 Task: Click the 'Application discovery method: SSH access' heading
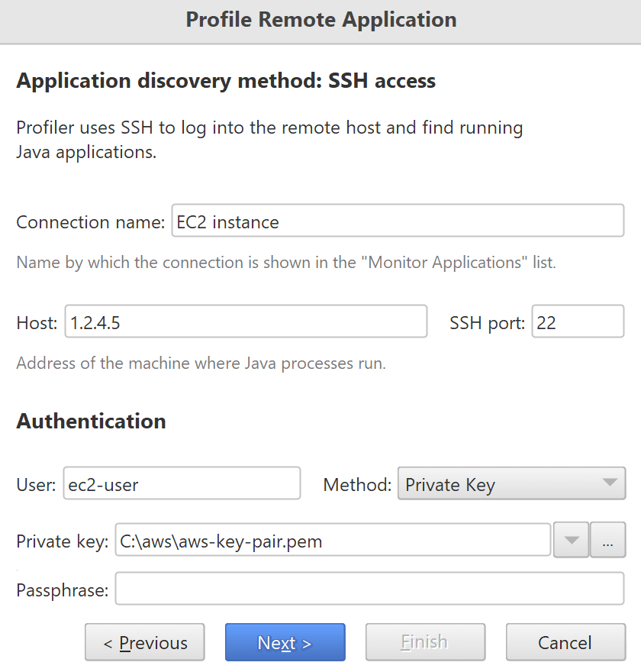[226, 81]
